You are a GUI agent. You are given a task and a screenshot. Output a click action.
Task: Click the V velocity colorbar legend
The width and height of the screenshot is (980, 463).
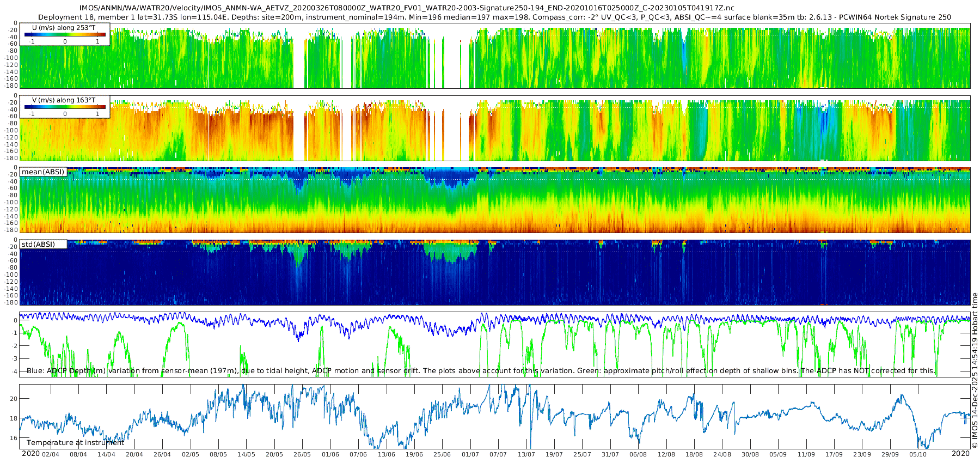[x=65, y=107]
